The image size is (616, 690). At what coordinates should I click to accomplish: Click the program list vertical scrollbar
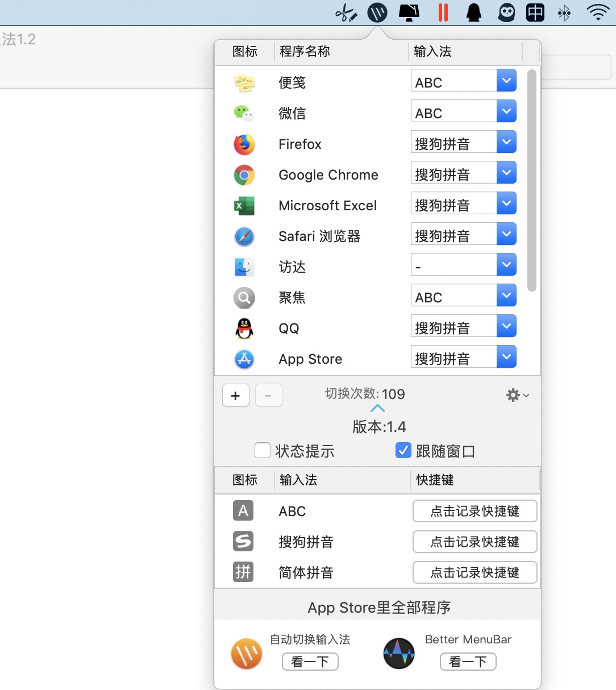[532, 180]
